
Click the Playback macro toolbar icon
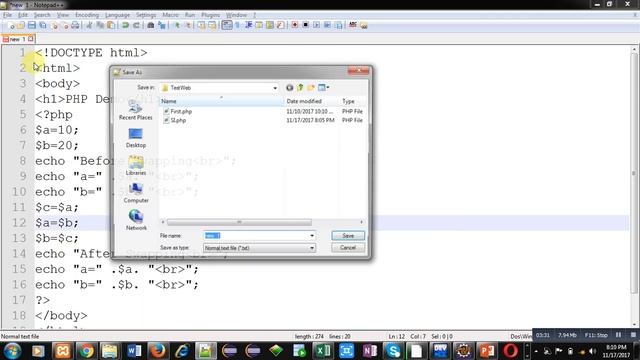316,25
